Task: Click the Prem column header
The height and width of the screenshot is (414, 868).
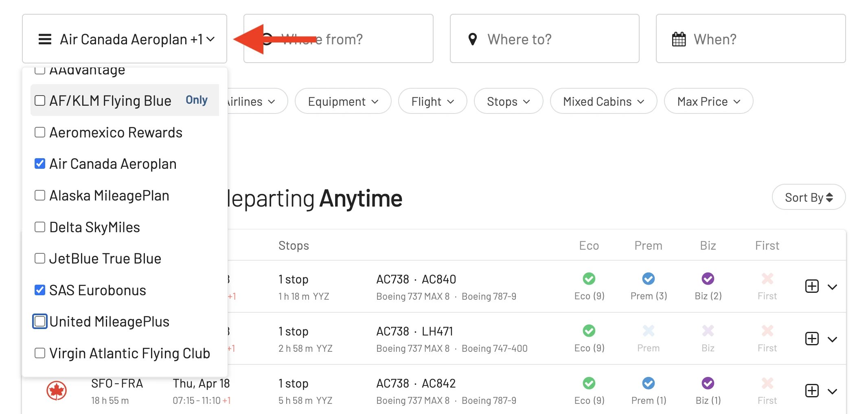Action: [649, 246]
